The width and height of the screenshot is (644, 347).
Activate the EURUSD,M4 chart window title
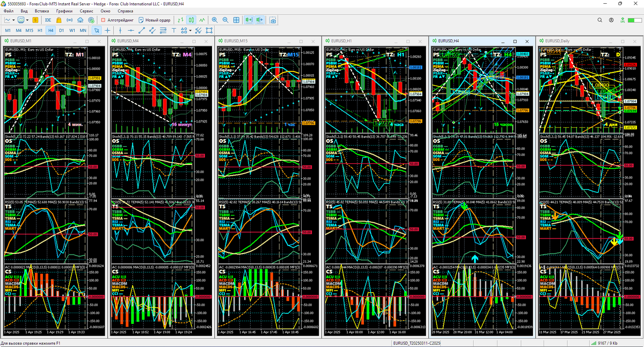(x=128, y=41)
